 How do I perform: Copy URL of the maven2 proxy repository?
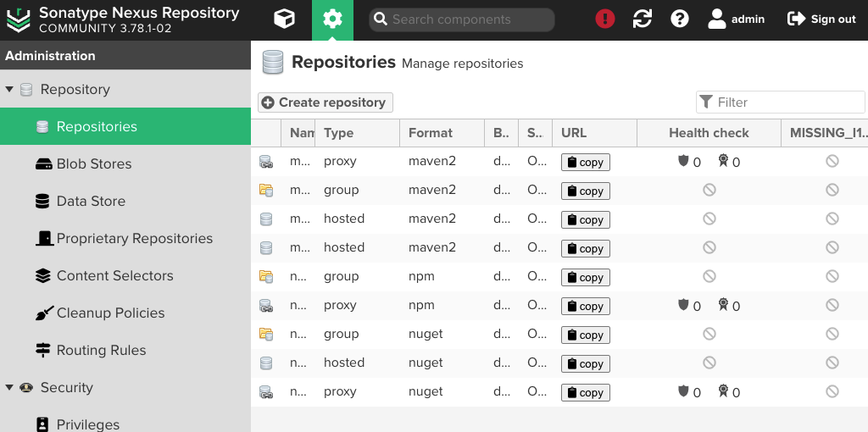point(586,162)
